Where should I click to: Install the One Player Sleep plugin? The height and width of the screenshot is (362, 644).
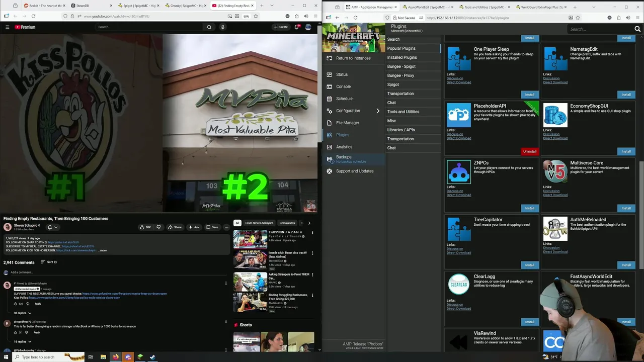click(530, 95)
